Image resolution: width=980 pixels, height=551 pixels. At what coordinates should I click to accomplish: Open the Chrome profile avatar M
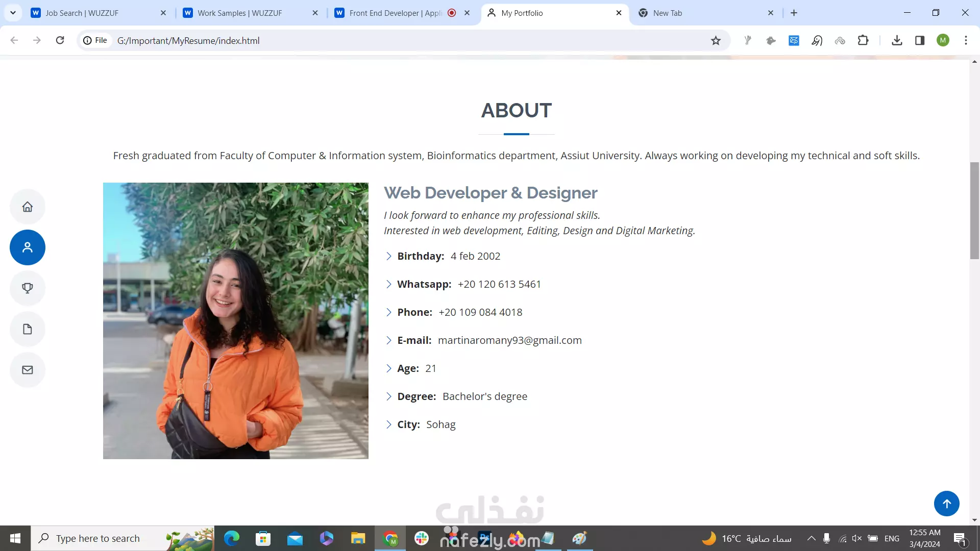tap(943, 40)
